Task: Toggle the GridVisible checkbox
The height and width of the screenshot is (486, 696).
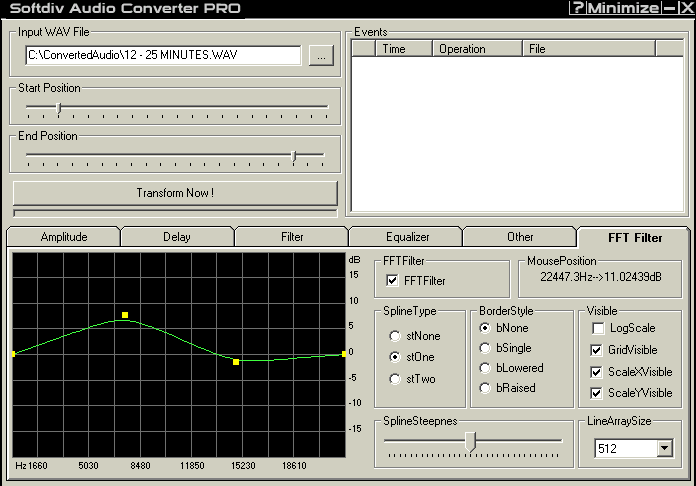Action: [597, 350]
